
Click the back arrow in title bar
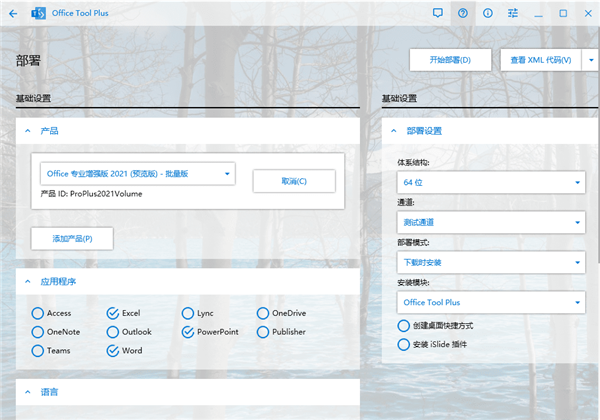click(x=12, y=14)
